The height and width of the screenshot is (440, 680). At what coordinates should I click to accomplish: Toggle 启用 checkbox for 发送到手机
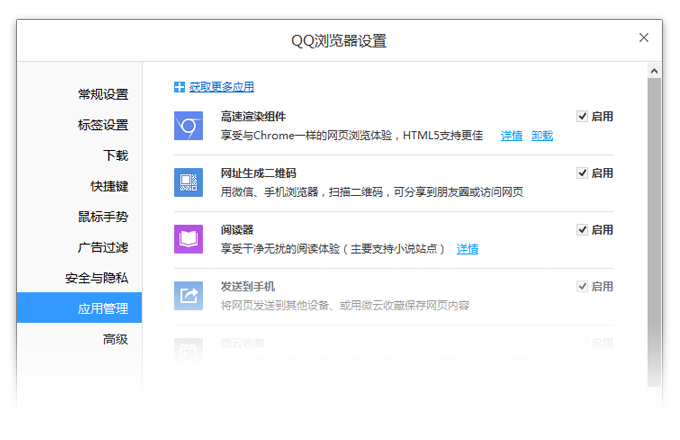tap(582, 287)
